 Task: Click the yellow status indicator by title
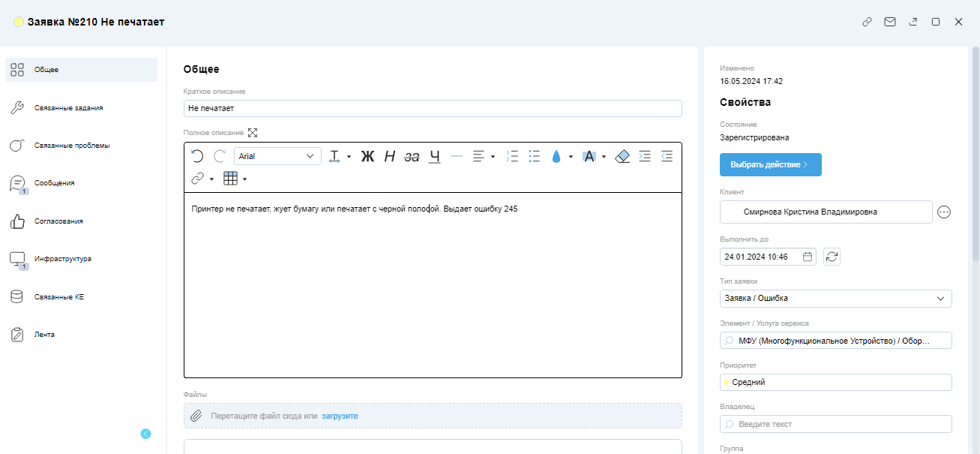(x=19, y=22)
